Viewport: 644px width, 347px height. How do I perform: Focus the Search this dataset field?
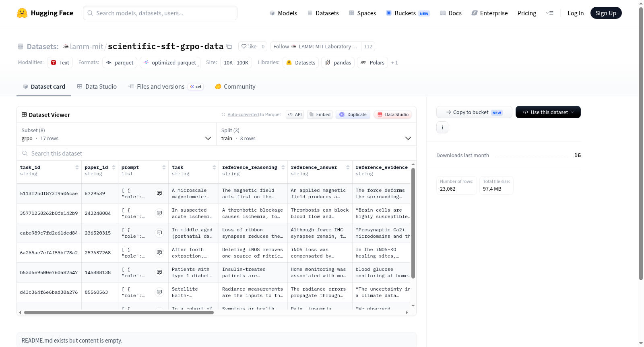point(217,154)
